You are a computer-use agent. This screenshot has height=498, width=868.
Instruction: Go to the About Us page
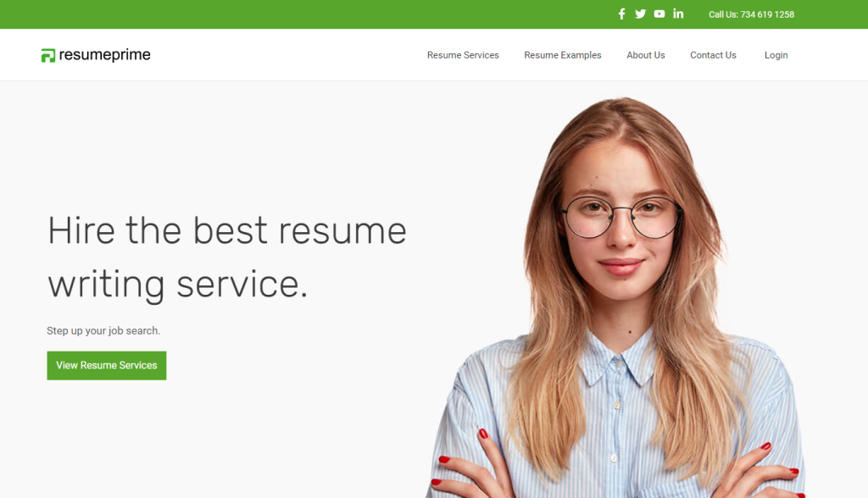tap(645, 55)
